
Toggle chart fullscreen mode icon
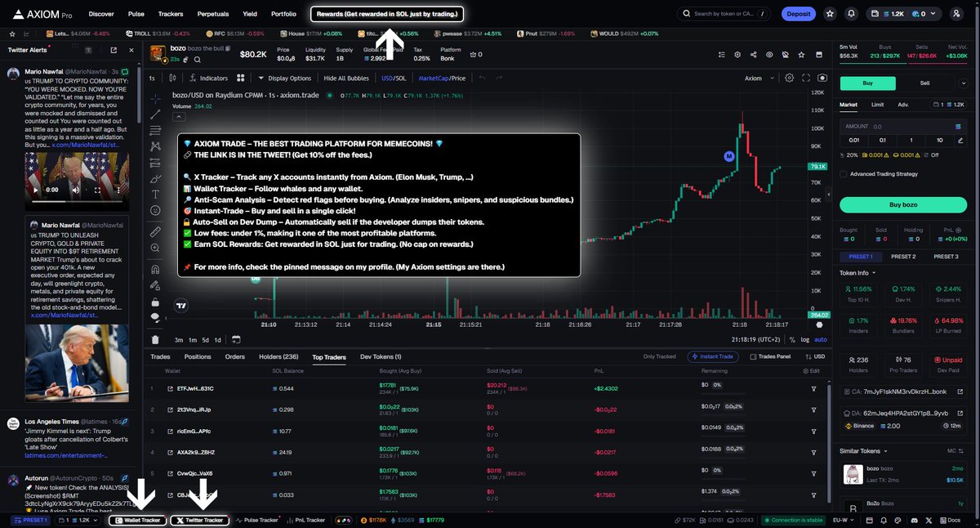tap(806, 78)
